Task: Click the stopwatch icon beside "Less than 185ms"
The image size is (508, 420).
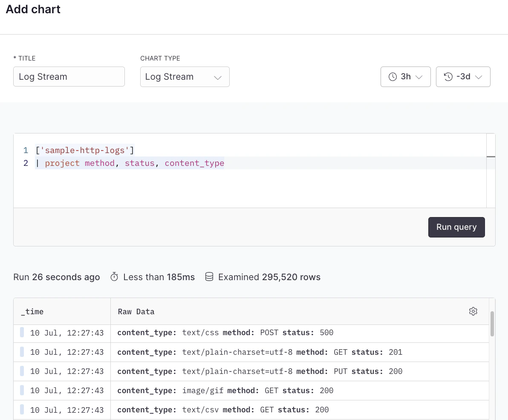Action: pos(114,277)
